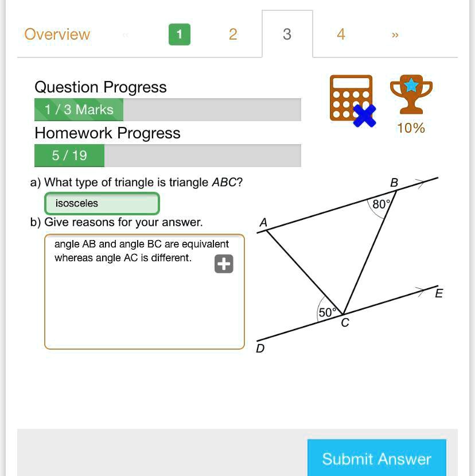Switch to question tab 2
The height and width of the screenshot is (476, 475).
tap(233, 34)
